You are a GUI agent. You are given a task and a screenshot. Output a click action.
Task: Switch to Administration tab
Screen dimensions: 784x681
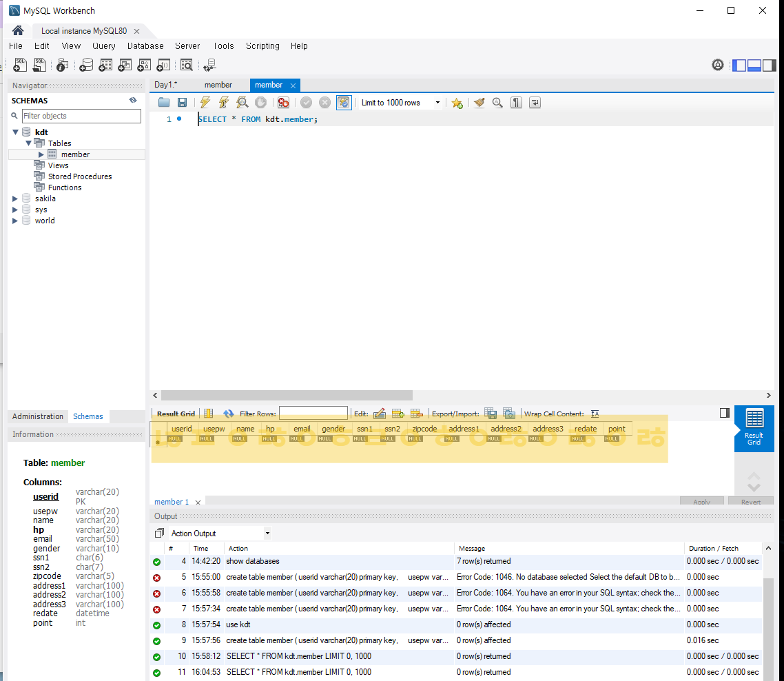pos(37,416)
